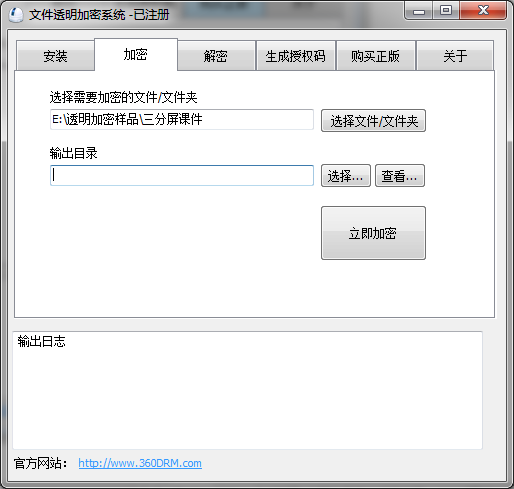Click inside the 输出目录 input field
This screenshot has height=489, width=514.
click(x=182, y=175)
